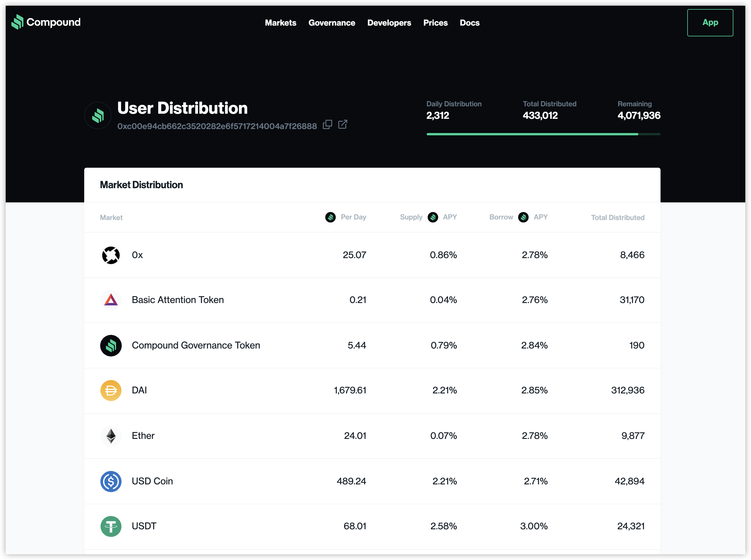
Task: Click the USDT Tether icon
Action: tap(111, 526)
